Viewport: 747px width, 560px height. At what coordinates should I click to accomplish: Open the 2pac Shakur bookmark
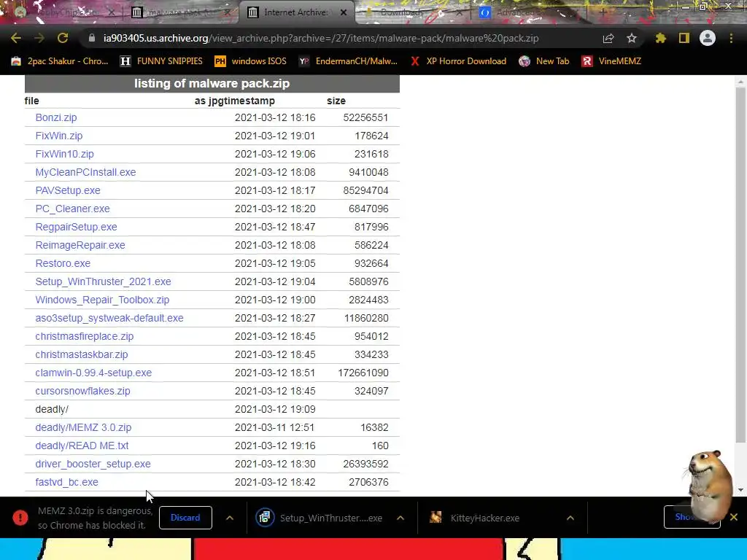[60, 61]
